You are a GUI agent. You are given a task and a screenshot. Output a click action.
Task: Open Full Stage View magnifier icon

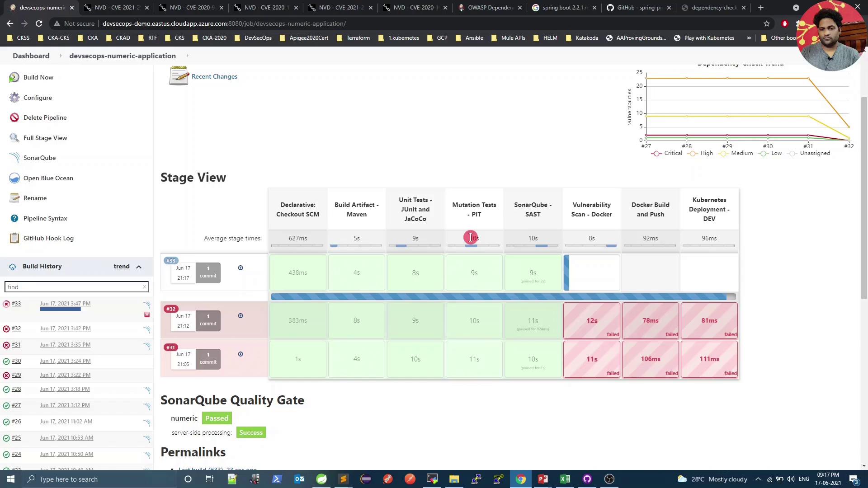click(14, 138)
